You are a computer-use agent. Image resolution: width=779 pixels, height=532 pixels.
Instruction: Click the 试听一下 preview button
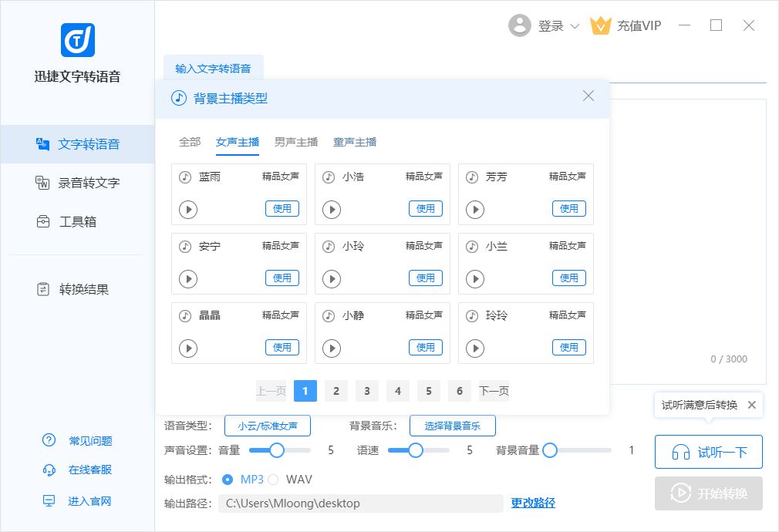[x=709, y=452]
